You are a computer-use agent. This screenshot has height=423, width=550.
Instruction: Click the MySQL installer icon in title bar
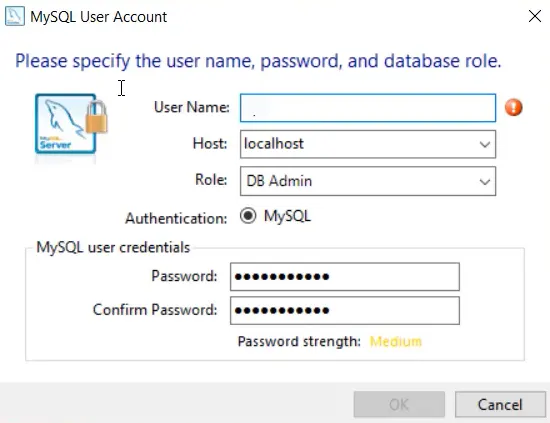pos(15,16)
